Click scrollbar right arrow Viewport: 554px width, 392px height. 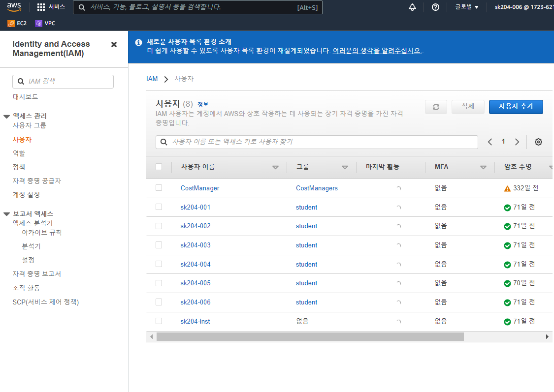coord(547,336)
